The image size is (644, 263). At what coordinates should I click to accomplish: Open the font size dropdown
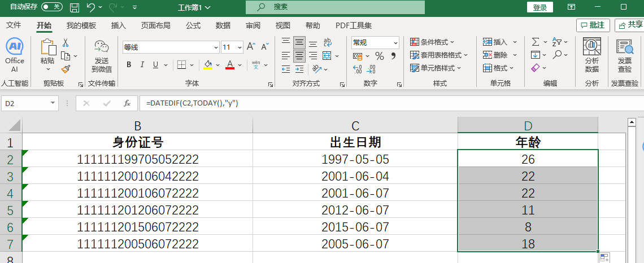[240, 47]
